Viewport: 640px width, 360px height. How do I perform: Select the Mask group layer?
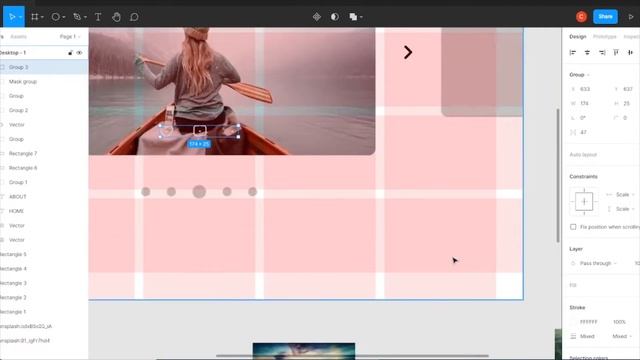pyautogui.click(x=44, y=82)
